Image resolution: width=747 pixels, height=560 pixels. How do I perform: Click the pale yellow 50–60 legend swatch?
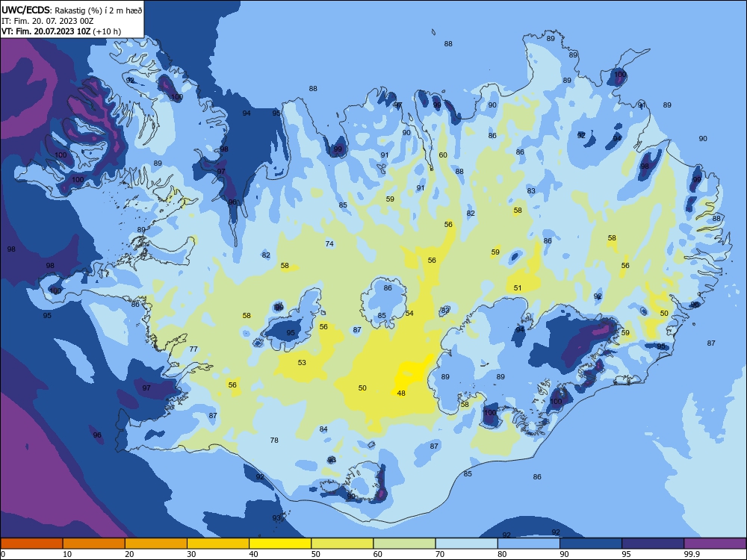click(342, 544)
